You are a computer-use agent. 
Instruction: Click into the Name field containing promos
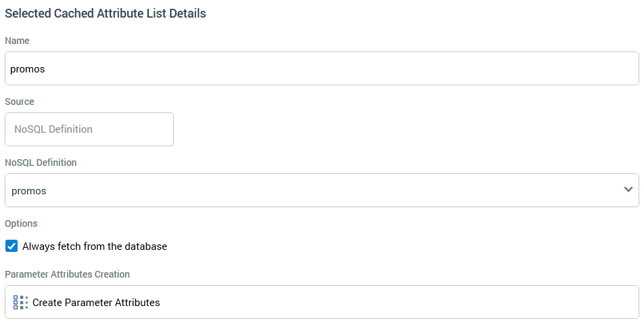[x=321, y=68]
